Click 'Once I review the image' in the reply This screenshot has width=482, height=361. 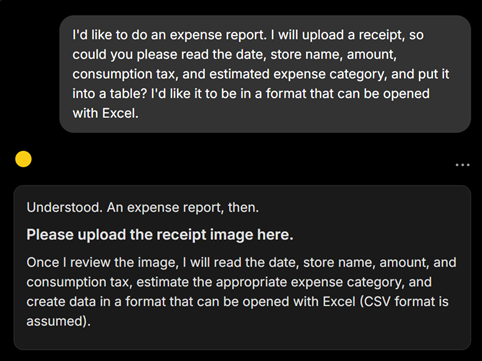[101, 262]
